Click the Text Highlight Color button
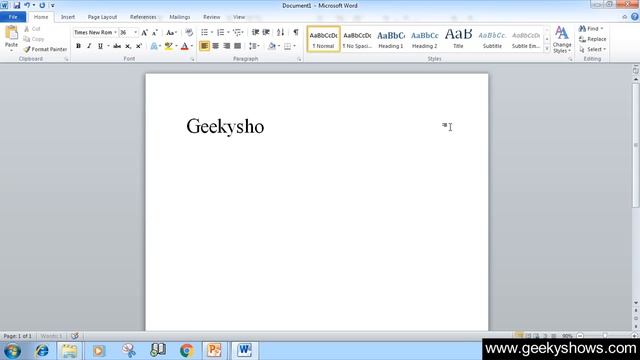640x360 pixels. click(168, 46)
